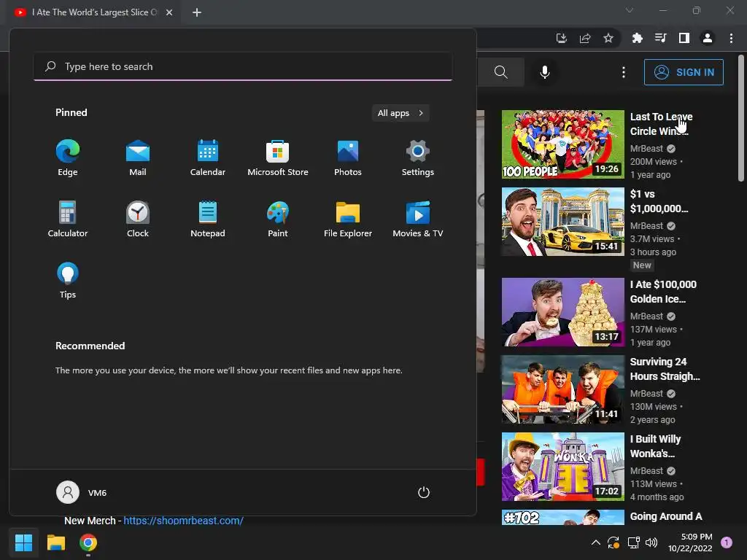
Task: Open the 100 People 19:26 video thumbnail
Action: [x=562, y=144]
